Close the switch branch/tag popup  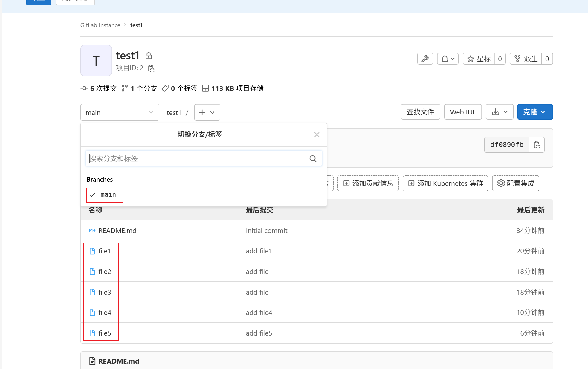click(x=317, y=135)
